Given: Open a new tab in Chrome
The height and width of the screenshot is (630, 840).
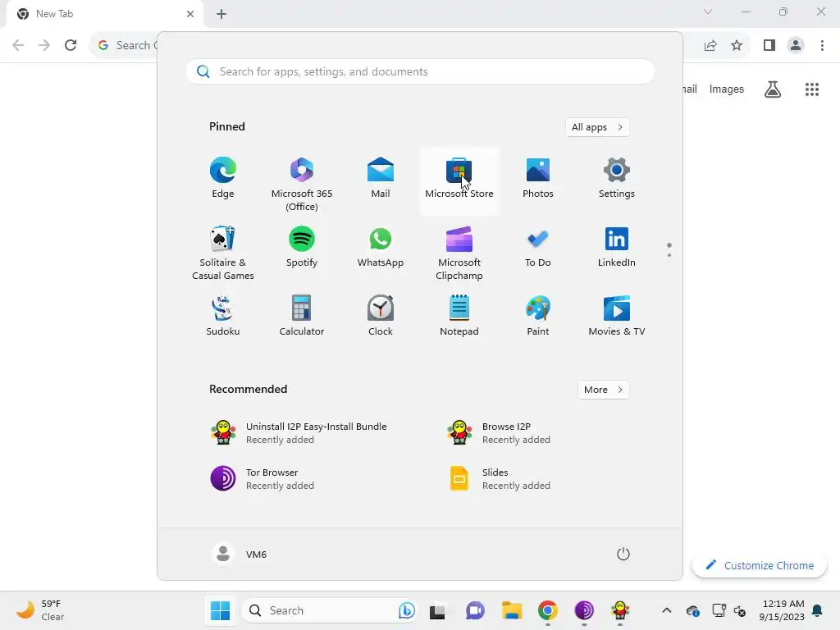Looking at the screenshot, I should point(221,14).
